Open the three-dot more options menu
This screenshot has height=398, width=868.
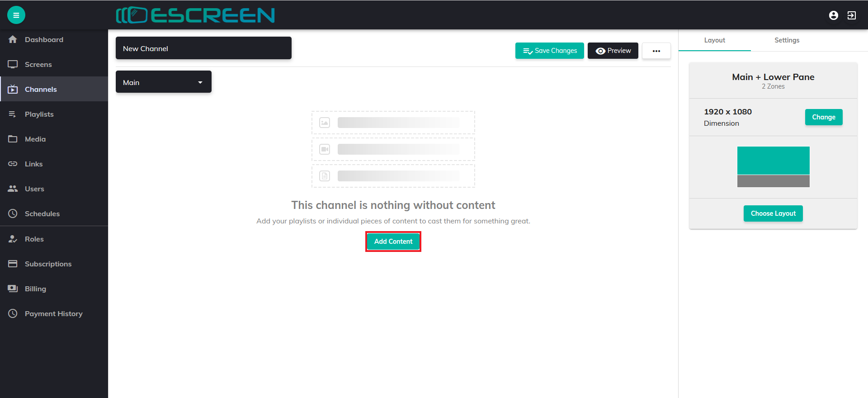click(656, 51)
